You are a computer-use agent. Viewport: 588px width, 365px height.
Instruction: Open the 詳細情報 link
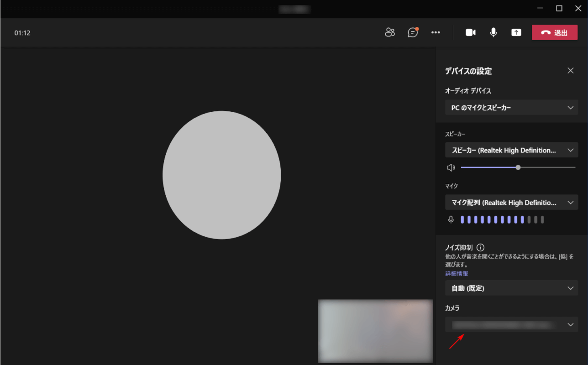click(457, 274)
